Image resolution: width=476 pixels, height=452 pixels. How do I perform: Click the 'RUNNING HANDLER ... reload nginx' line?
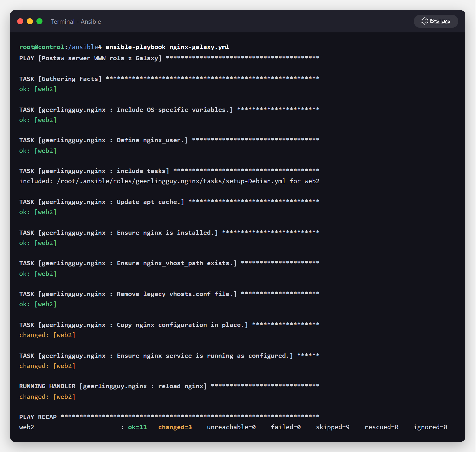169,386
